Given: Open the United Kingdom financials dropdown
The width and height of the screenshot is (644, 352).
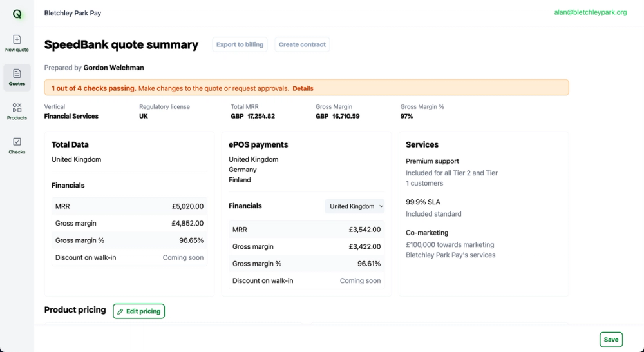Looking at the screenshot, I should coord(355,206).
